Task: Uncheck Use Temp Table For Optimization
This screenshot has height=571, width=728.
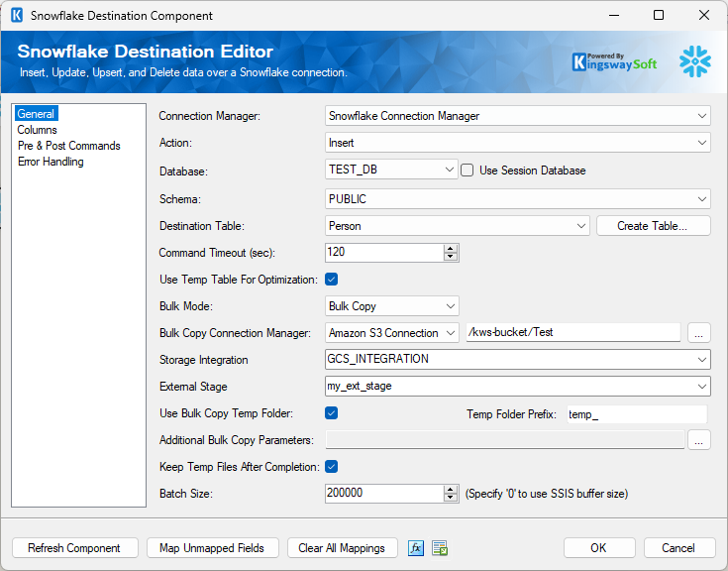Action: (332, 280)
